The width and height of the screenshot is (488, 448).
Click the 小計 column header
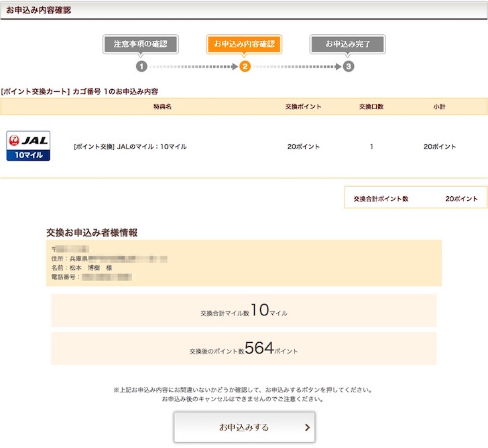440,106
